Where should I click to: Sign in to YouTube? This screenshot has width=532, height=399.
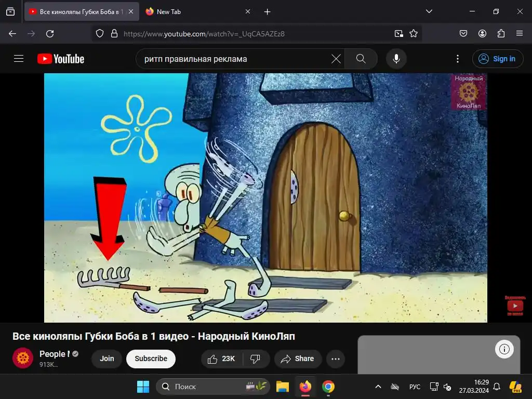click(x=497, y=59)
